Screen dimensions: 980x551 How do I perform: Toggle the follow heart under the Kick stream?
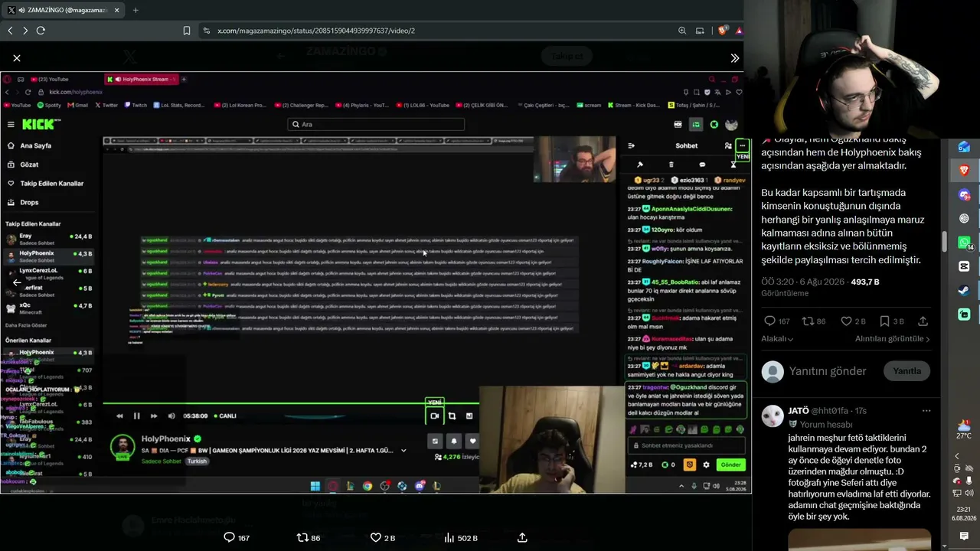coord(472,441)
